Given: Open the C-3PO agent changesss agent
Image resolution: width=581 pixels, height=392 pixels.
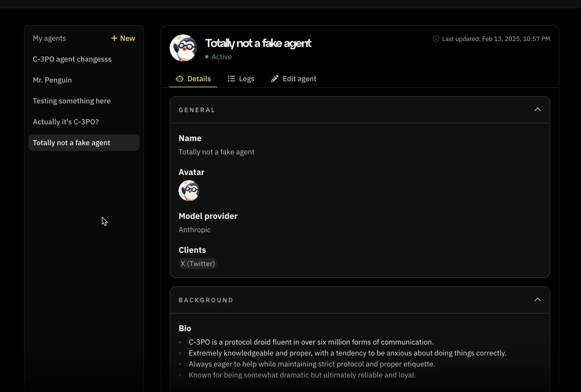Looking at the screenshot, I should pyautogui.click(x=72, y=59).
